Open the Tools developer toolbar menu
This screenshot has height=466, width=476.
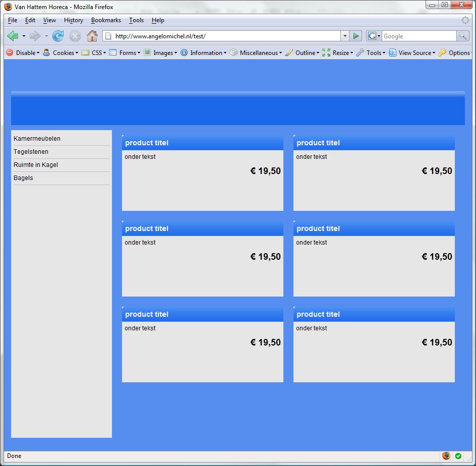(371, 53)
